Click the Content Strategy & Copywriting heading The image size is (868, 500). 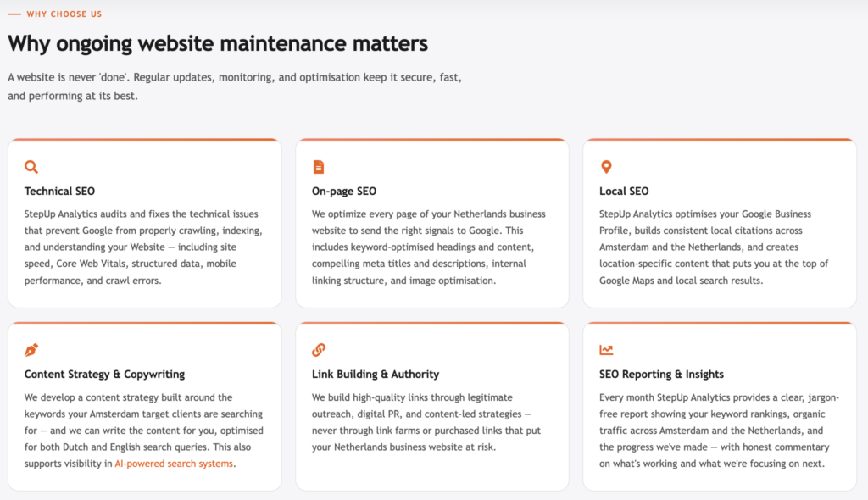click(x=104, y=375)
